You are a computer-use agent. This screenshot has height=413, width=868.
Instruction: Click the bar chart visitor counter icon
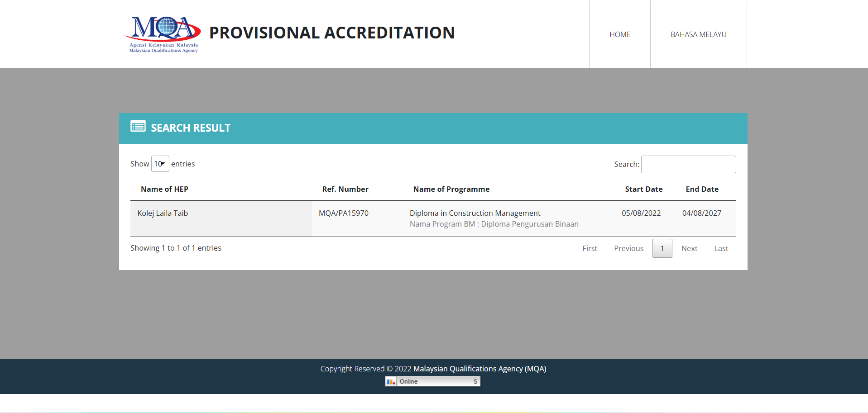pyautogui.click(x=392, y=381)
